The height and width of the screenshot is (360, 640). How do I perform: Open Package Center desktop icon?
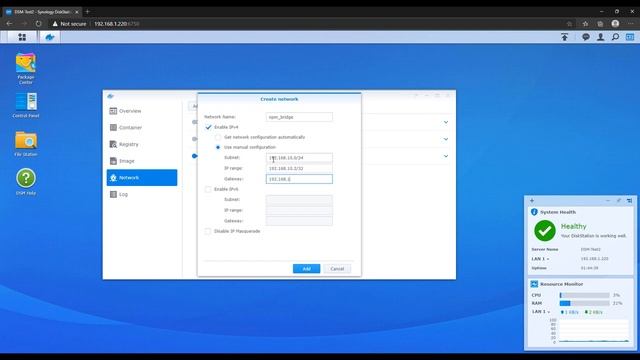[26, 69]
